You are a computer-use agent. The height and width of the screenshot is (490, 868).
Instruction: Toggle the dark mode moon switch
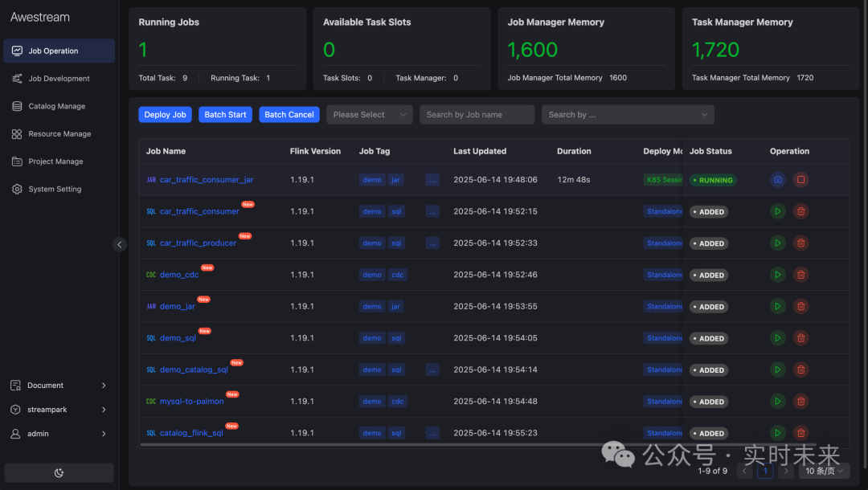[x=59, y=473]
